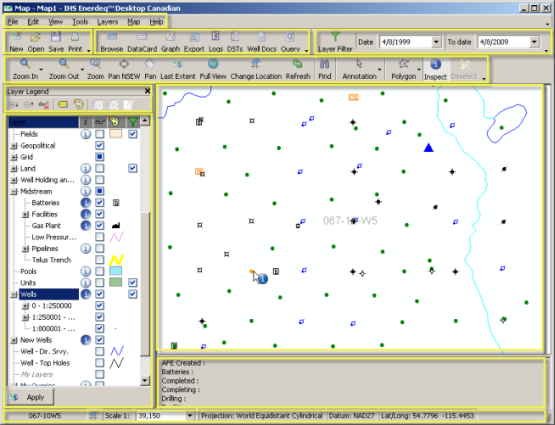Check the Pools layer checkbox
555x425 pixels.
[x=100, y=271]
